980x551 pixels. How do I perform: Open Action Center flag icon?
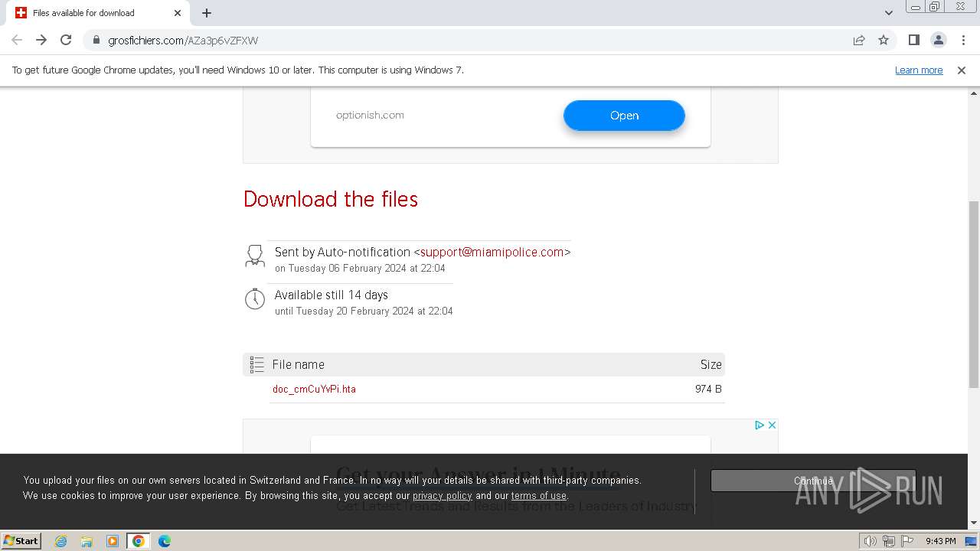[907, 541]
